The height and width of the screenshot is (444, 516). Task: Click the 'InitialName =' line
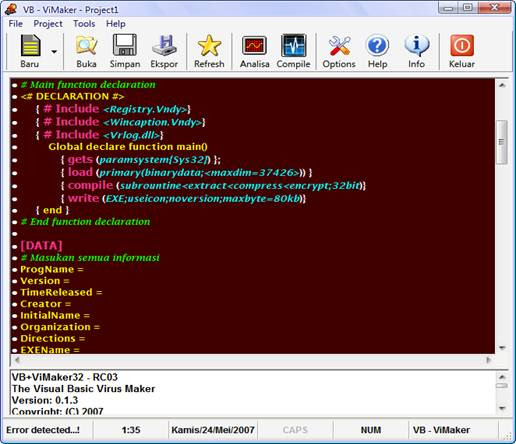tap(55, 316)
